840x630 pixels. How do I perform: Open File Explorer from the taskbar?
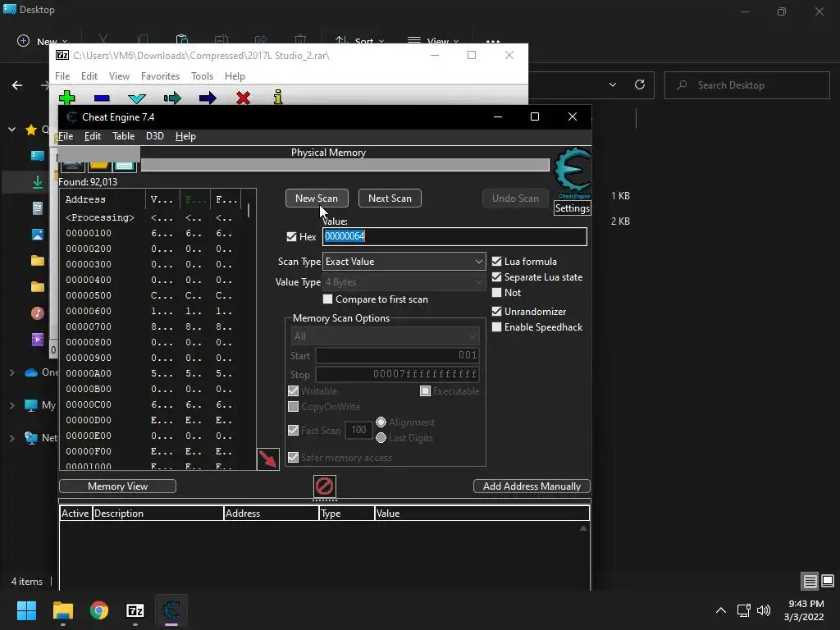[62, 610]
